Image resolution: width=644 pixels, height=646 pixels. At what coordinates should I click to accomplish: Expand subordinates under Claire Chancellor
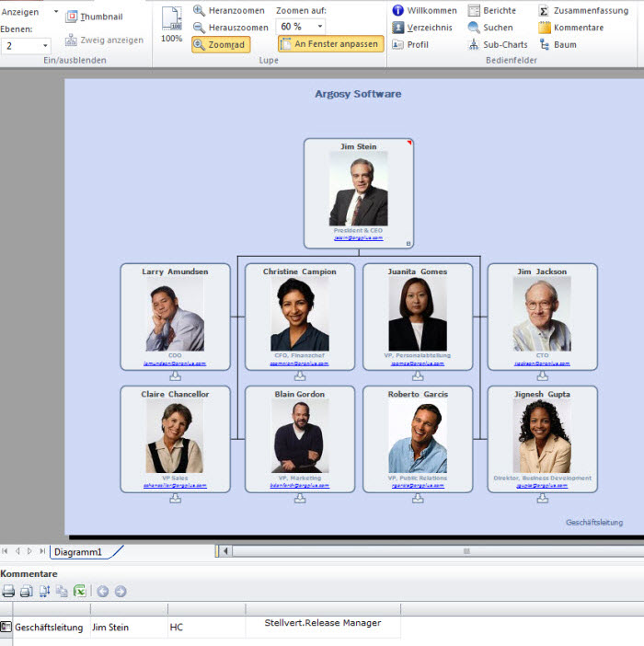coord(175,499)
